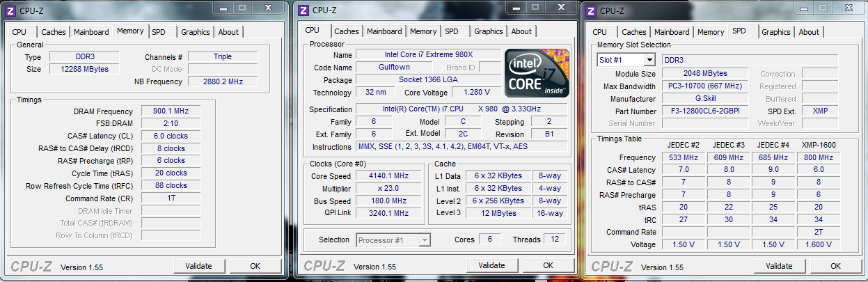
Task: Open Caches tab in the CPU window
Action: (x=347, y=31)
